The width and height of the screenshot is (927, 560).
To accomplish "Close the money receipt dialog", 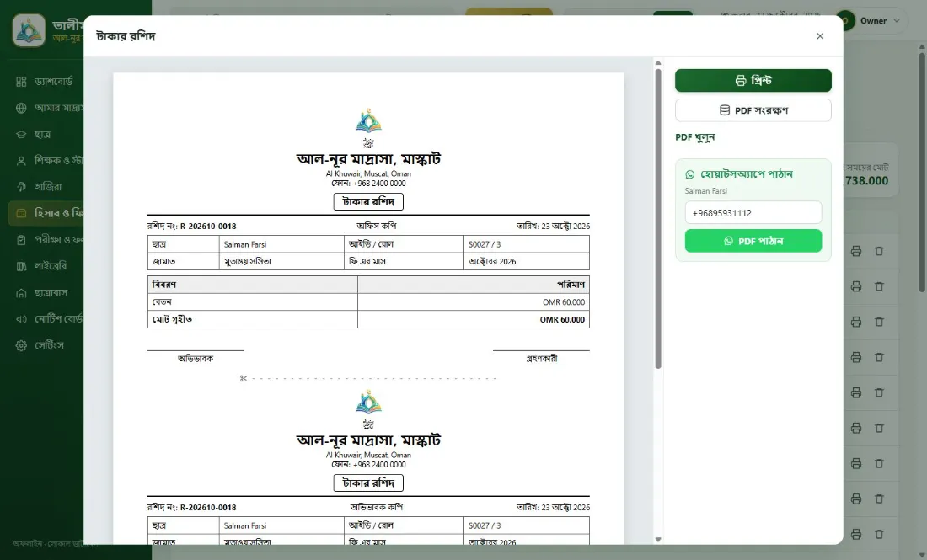I will [x=820, y=36].
